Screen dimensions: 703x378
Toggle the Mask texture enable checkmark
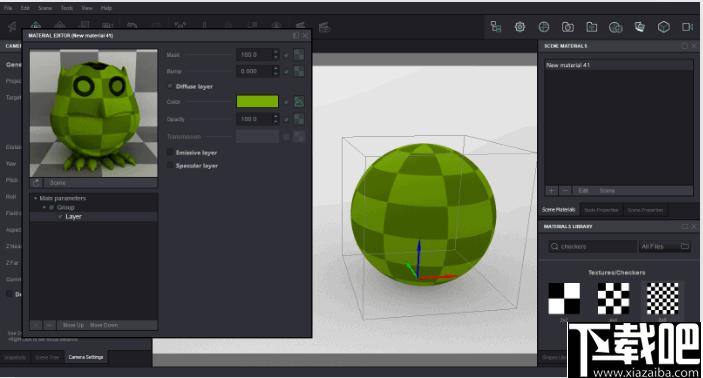pyautogui.click(x=286, y=55)
